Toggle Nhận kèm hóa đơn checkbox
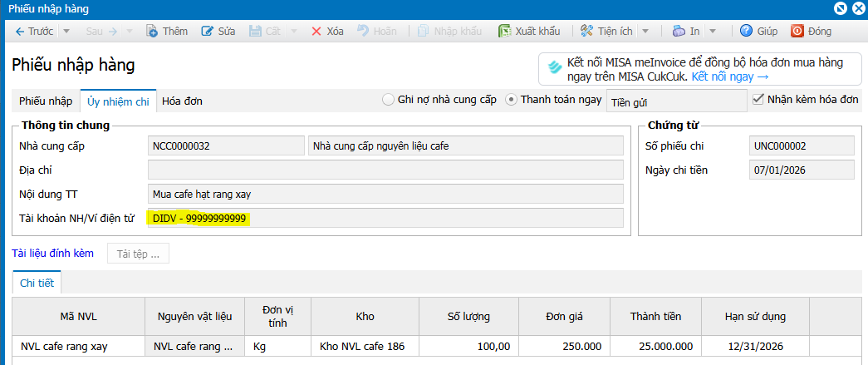Viewport: 868px width, 365px height. [758, 100]
